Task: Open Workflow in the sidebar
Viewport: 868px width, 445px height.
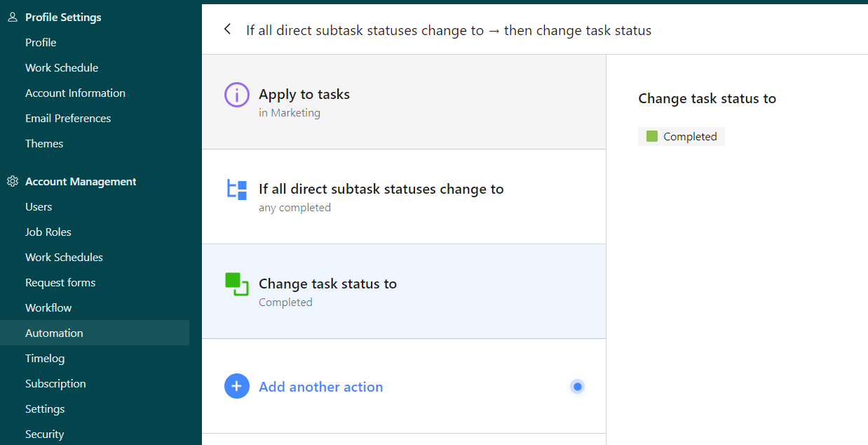Action: coord(48,307)
